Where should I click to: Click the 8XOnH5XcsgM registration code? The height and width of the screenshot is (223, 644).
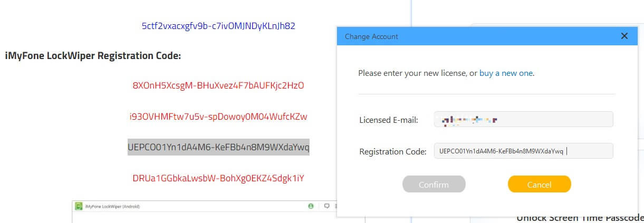coord(218,85)
